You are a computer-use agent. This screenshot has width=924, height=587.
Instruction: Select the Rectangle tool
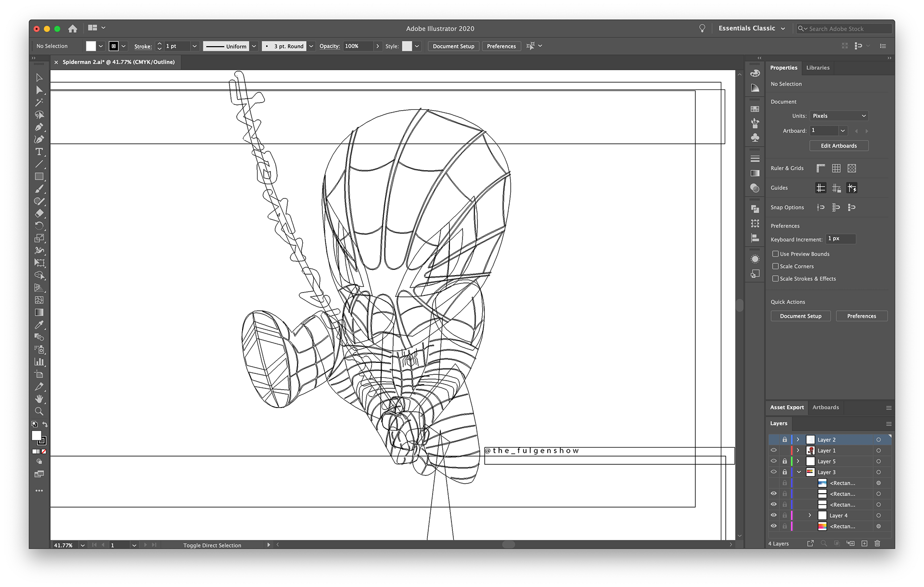click(x=39, y=177)
